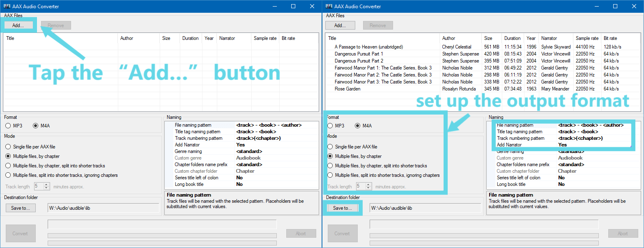Click Title tag naming pattern property, right window
The image size is (644, 248).
563,132
